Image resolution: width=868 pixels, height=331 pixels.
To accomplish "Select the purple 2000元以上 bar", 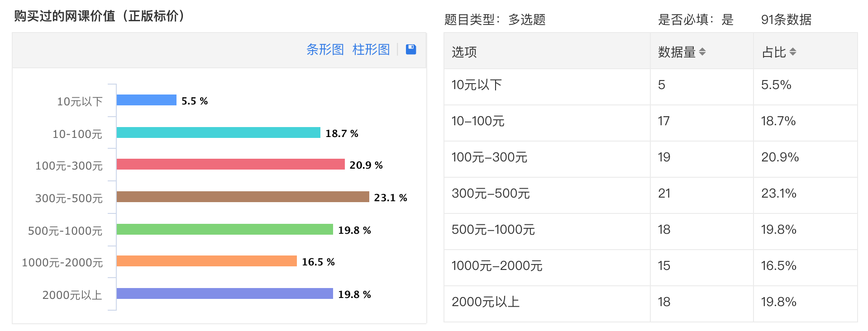I will click(225, 293).
